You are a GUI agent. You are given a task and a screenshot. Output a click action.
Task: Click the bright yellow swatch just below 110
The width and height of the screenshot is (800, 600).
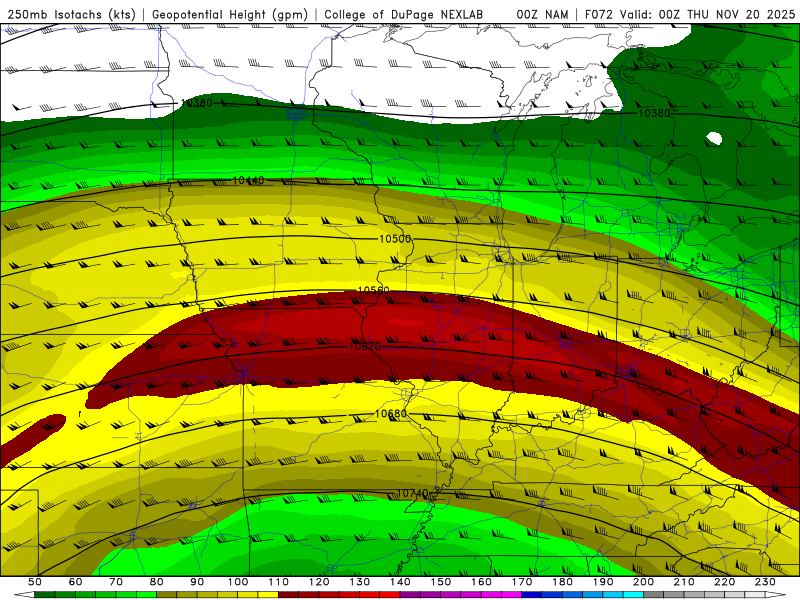click(268, 595)
